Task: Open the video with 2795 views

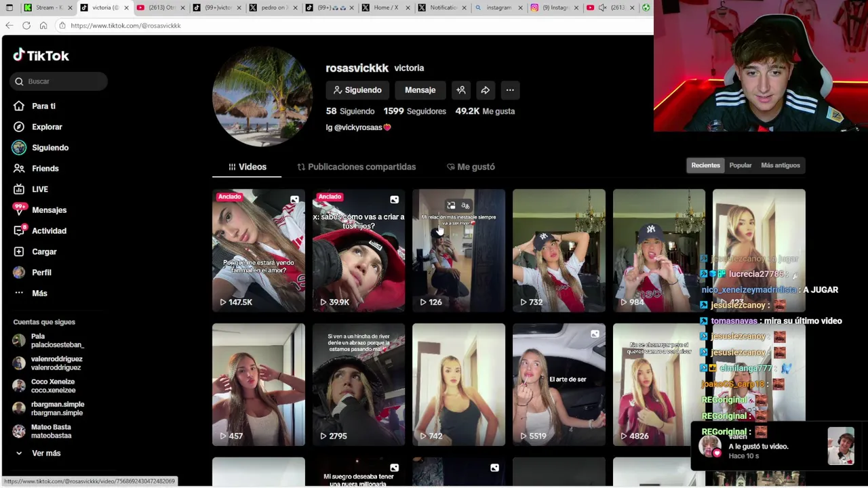Action: coord(359,384)
